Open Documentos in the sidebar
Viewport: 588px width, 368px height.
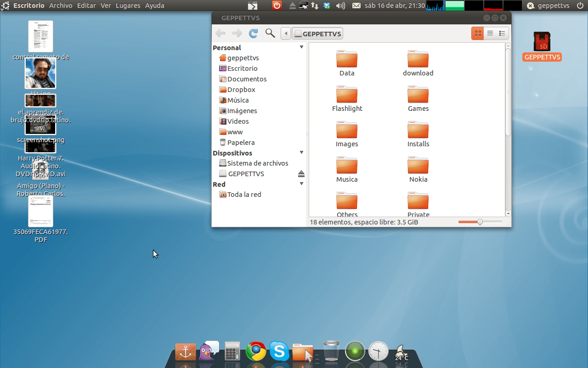pos(243,79)
